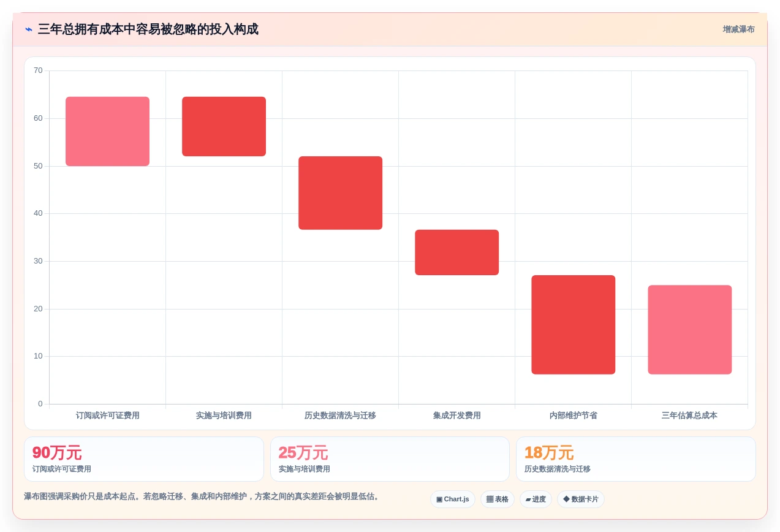Click the y-axis tick value 50
The height and width of the screenshot is (532, 780).
click(38, 166)
